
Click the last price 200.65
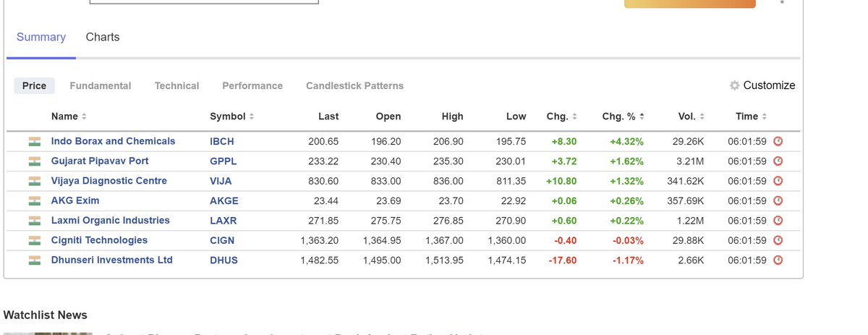click(323, 142)
